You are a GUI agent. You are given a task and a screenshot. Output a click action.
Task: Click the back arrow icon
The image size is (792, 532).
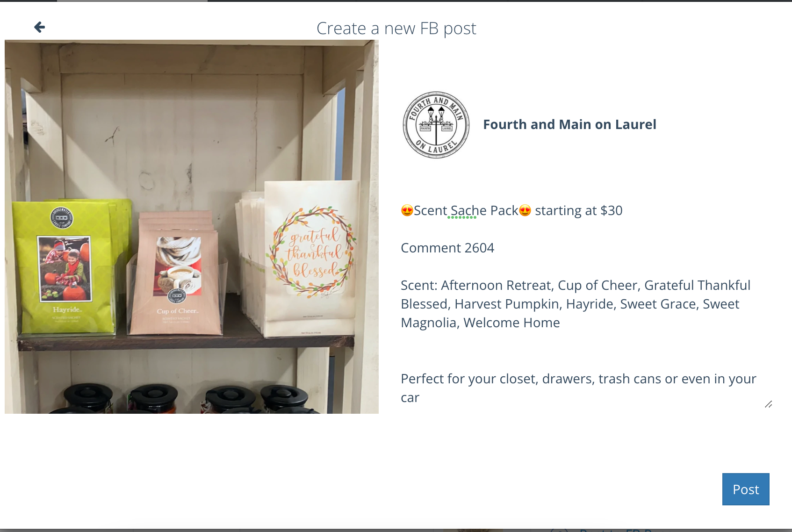click(40, 27)
